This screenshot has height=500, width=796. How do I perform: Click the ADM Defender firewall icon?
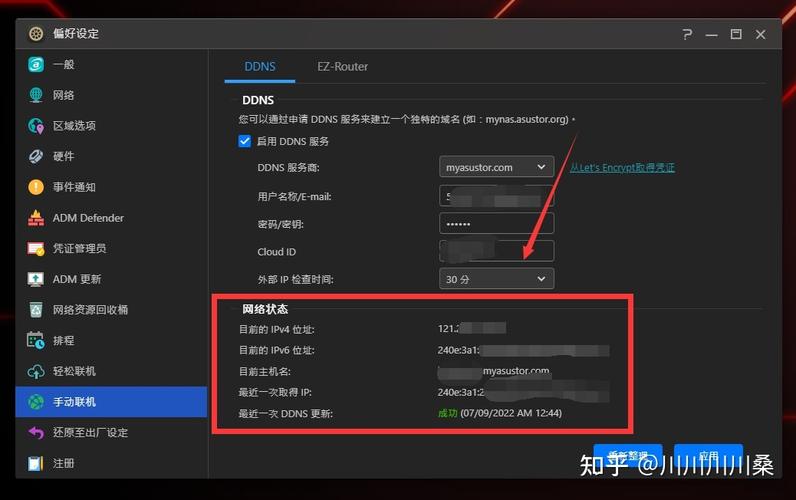(36, 218)
